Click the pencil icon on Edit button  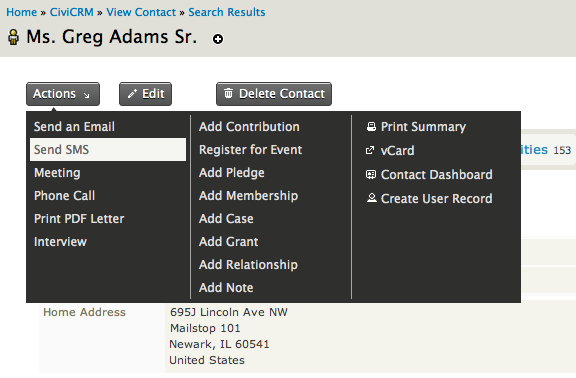[132, 94]
